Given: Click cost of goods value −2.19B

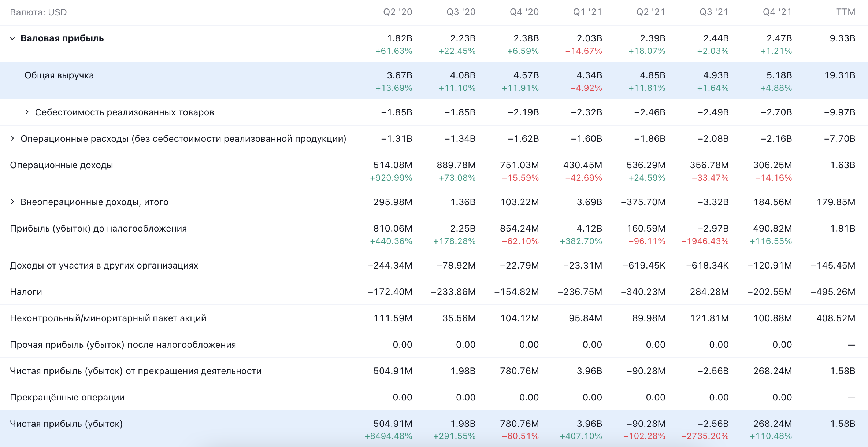Looking at the screenshot, I should point(523,112).
